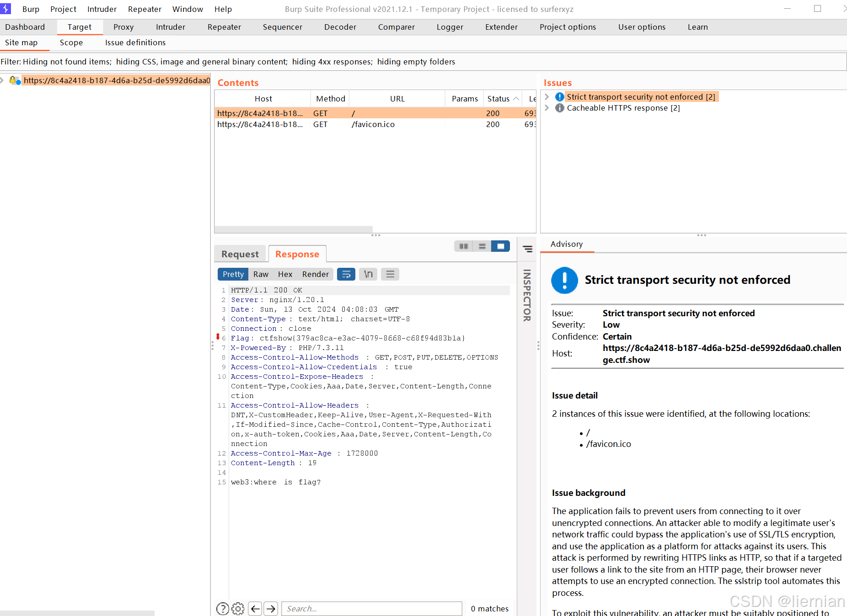Click the Burp Suite logo icon

5,9
